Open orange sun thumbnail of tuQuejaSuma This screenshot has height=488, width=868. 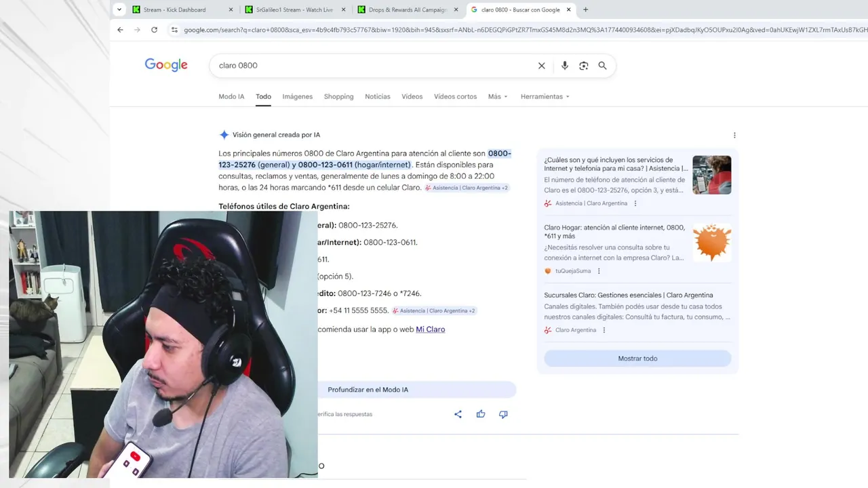pos(712,243)
